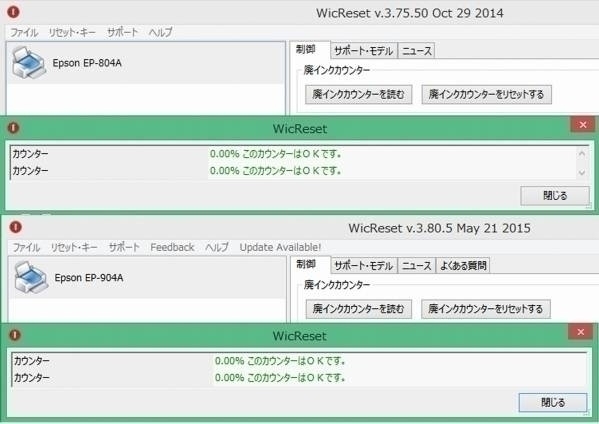Select the Epson EP-904A printer icon

(x=31, y=277)
